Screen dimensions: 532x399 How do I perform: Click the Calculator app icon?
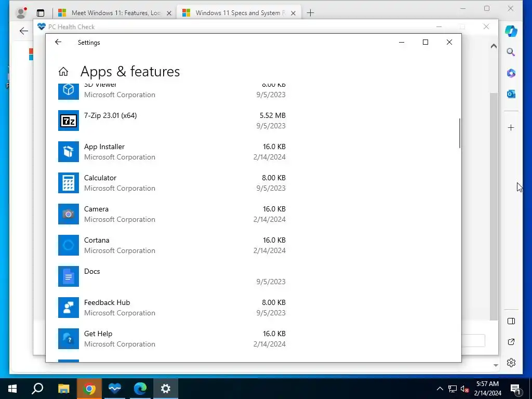tap(68, 183)
